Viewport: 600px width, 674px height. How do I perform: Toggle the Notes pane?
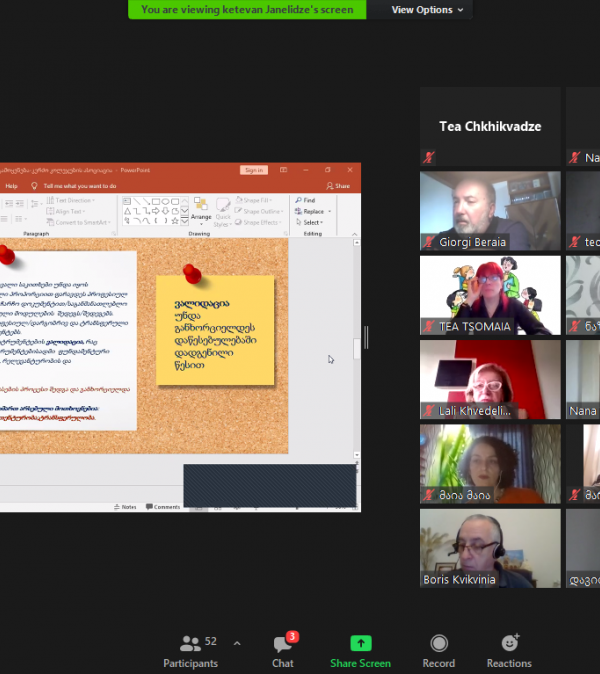point(125,507)
